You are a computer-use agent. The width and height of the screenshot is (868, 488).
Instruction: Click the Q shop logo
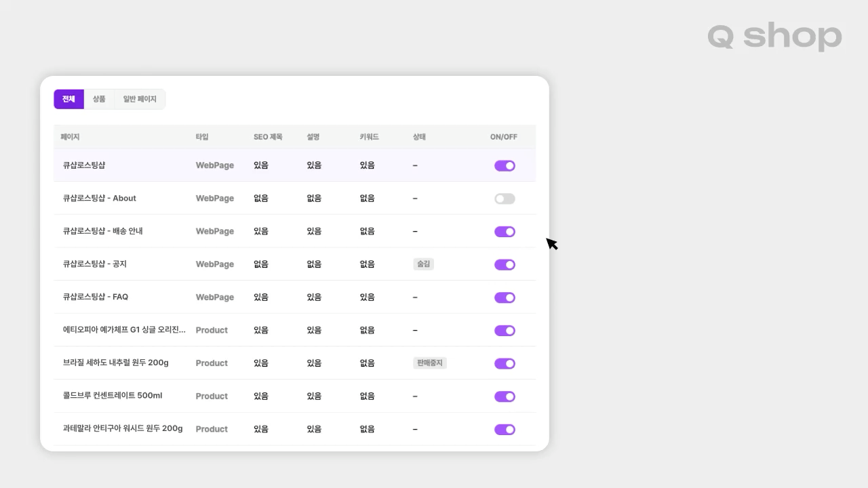pyautogui.click(x=774, y=37)
